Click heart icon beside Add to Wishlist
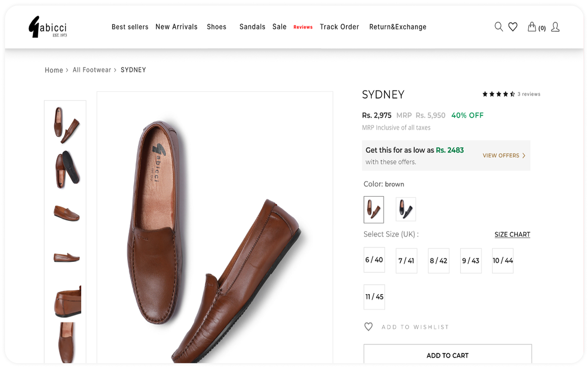Viewport: 588px width, 367px height. click(368, 326)
